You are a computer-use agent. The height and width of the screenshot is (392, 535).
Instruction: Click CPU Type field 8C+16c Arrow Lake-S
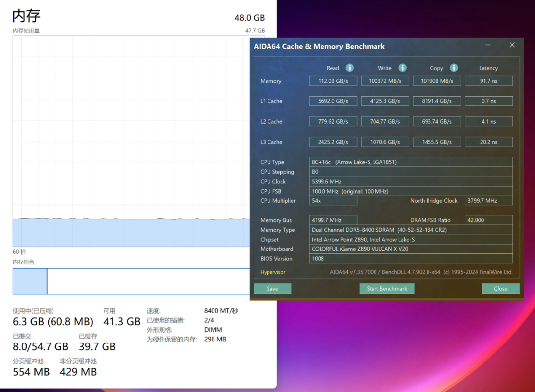click(411, 162)
